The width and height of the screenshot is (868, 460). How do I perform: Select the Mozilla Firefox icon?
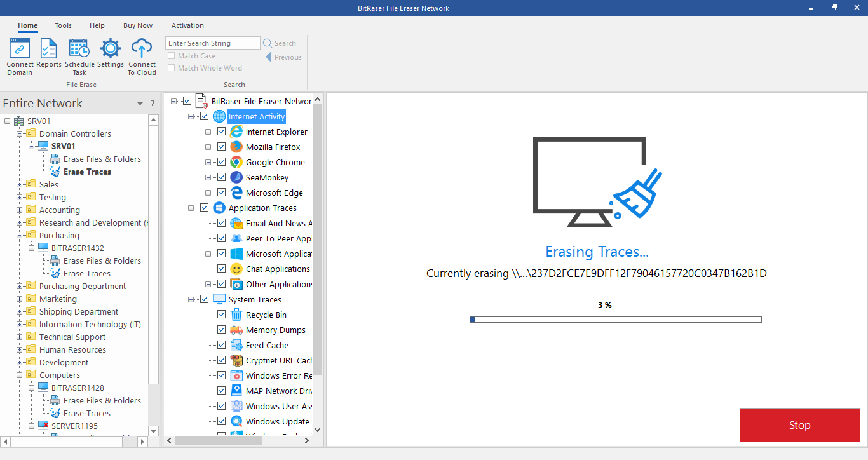(x=236, y=147)
